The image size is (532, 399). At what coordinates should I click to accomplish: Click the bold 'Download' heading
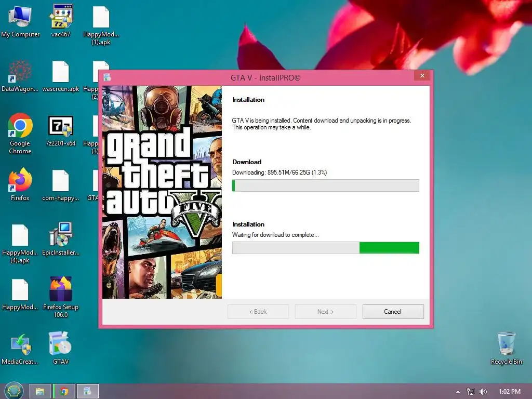(247, 162)
